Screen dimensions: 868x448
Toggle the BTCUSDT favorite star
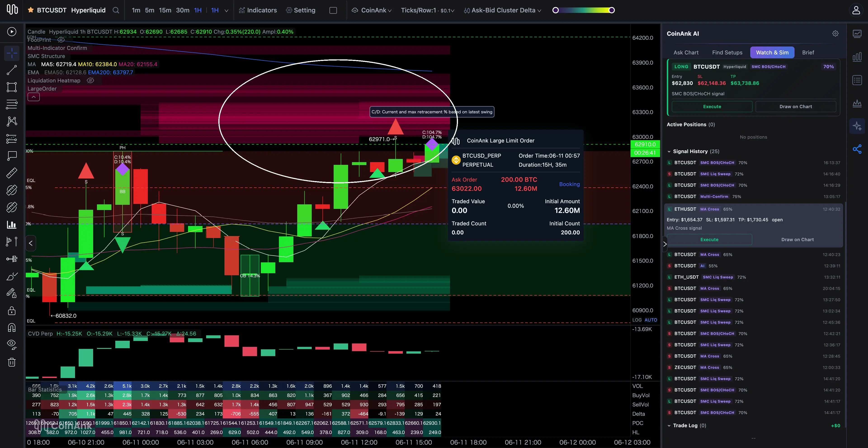[31, 10]
